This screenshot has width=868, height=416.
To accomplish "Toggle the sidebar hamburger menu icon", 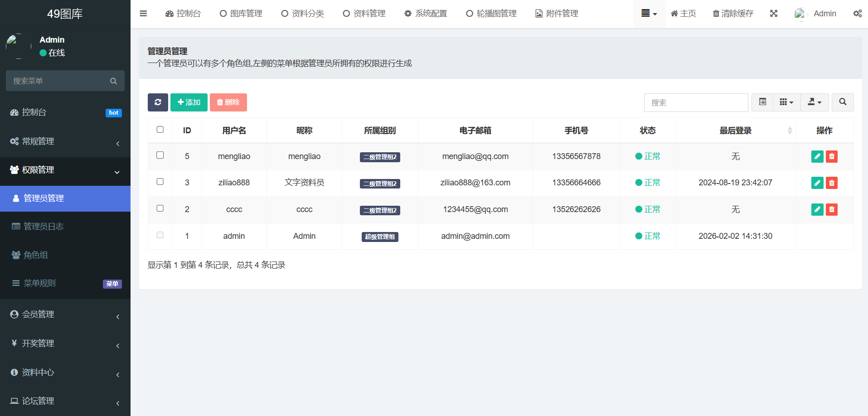I will coord(143,14).
